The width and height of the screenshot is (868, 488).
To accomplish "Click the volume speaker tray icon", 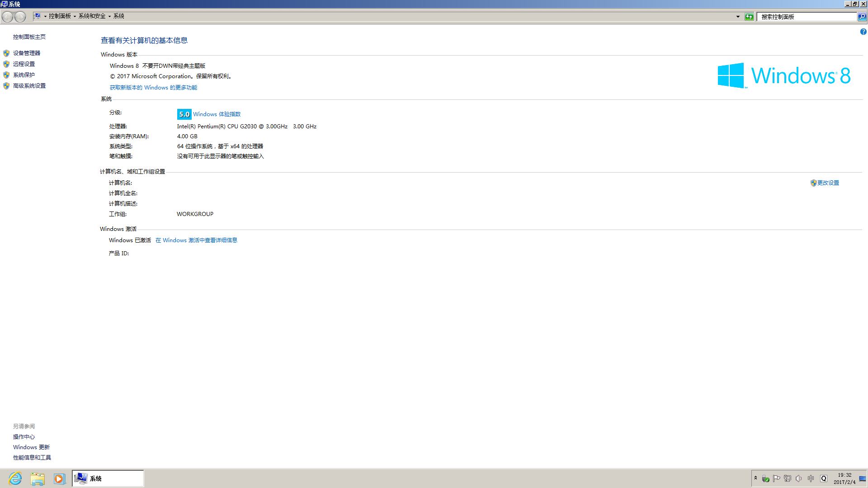I will pyautogui.click(x=799, y=479).
